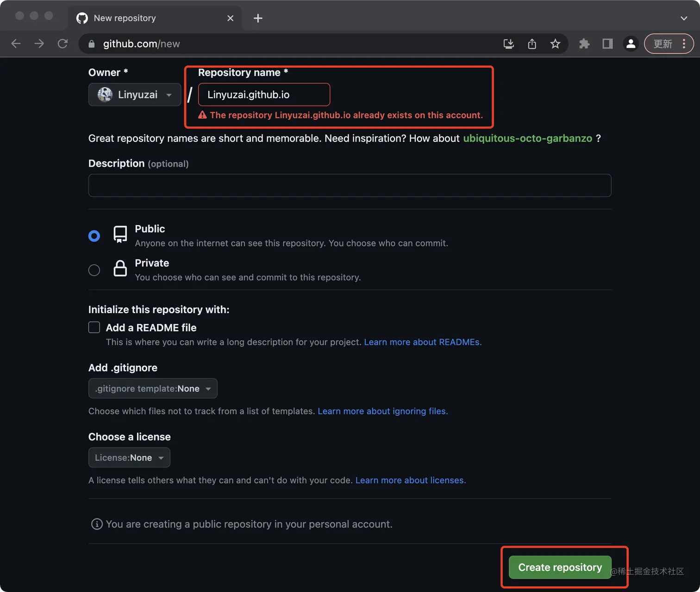Open the Chrome three-dot menu
Image resolution: width=700 pixels, height=592 pixels.
(684, 44)
